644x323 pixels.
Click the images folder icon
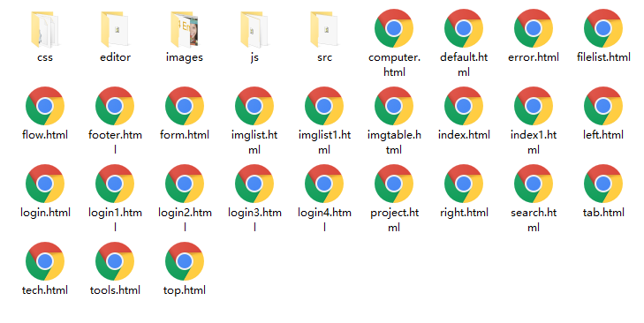185,29
